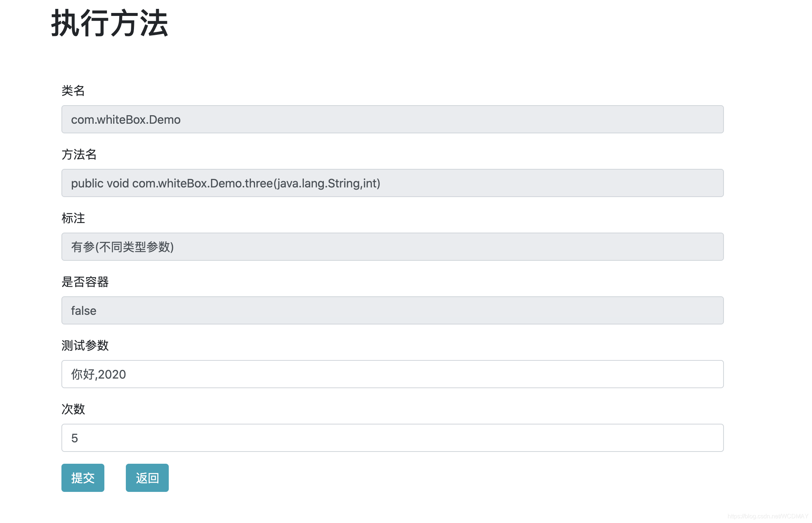
Task: Click the word 'public' in 方法名 field
Action: (87, 183)
